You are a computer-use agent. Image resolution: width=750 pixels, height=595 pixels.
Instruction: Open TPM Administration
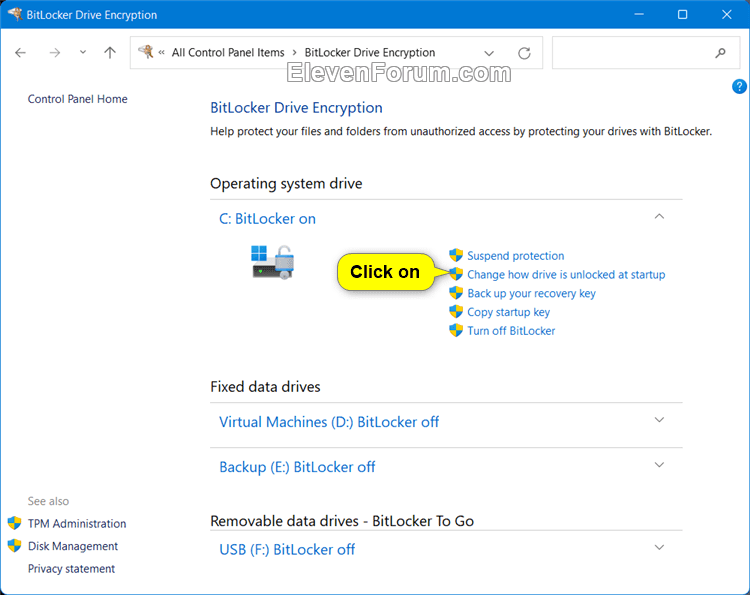pos(77,524)
